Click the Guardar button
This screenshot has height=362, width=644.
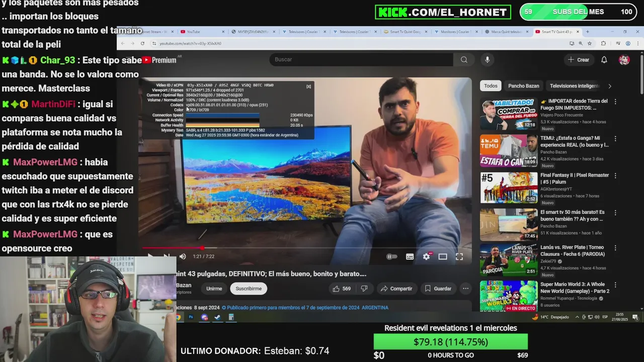(438, 289)
